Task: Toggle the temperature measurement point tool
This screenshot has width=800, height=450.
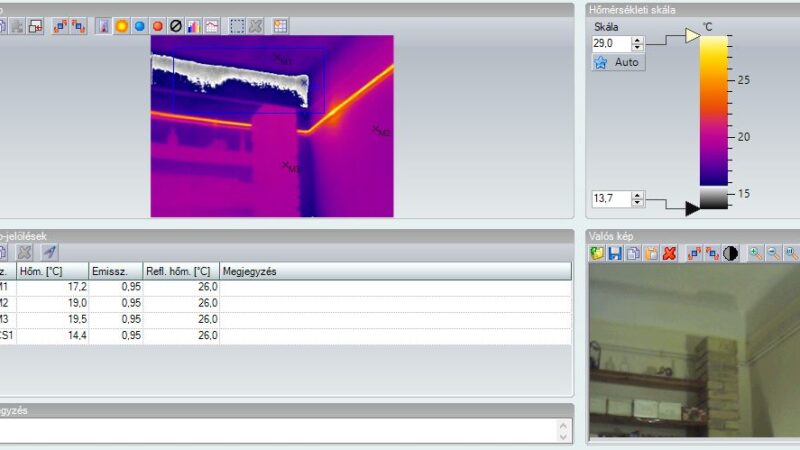Action: pyautogui.click(x=104, y=26)
